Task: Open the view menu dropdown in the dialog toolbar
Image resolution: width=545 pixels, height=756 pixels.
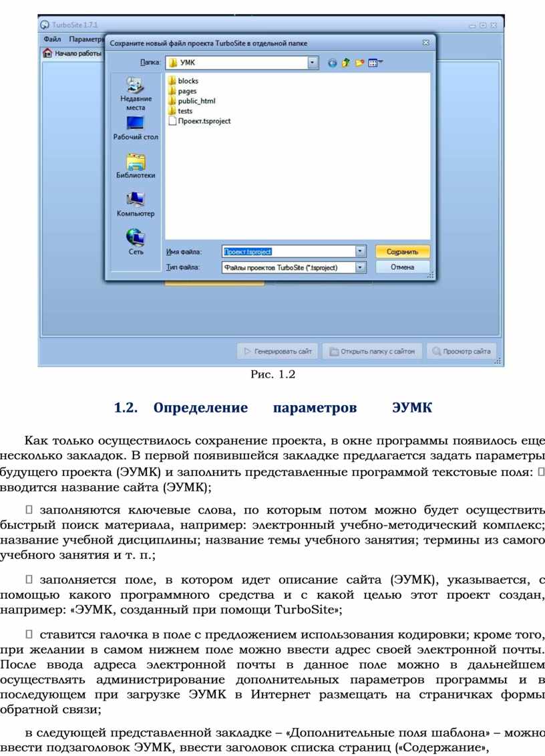Action: [x=375, y=63]
